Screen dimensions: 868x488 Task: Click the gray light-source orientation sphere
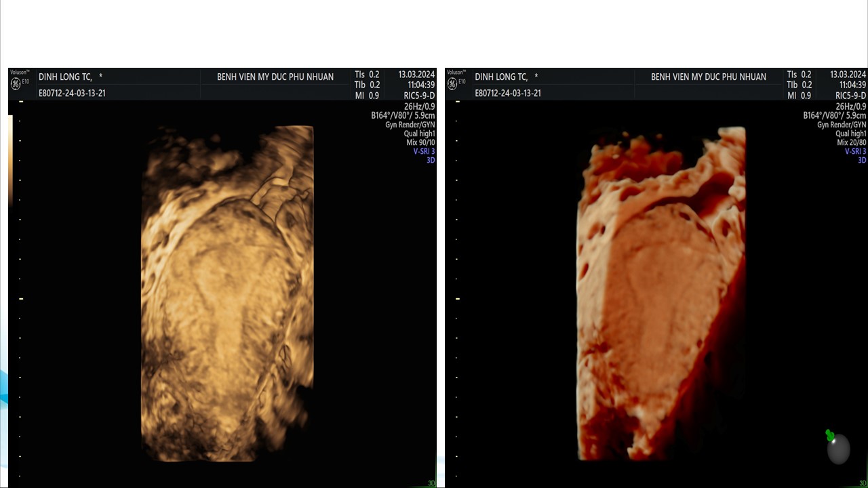coord(839,450)
